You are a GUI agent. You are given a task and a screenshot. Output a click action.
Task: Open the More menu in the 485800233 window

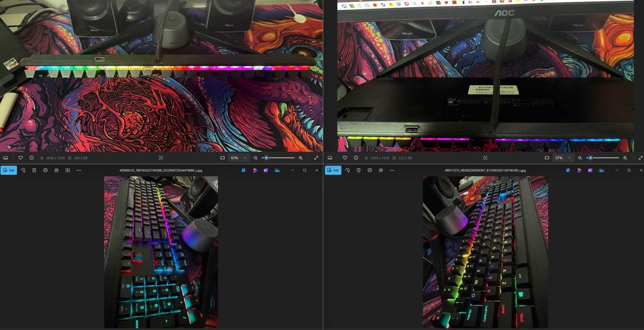[79, 170]
